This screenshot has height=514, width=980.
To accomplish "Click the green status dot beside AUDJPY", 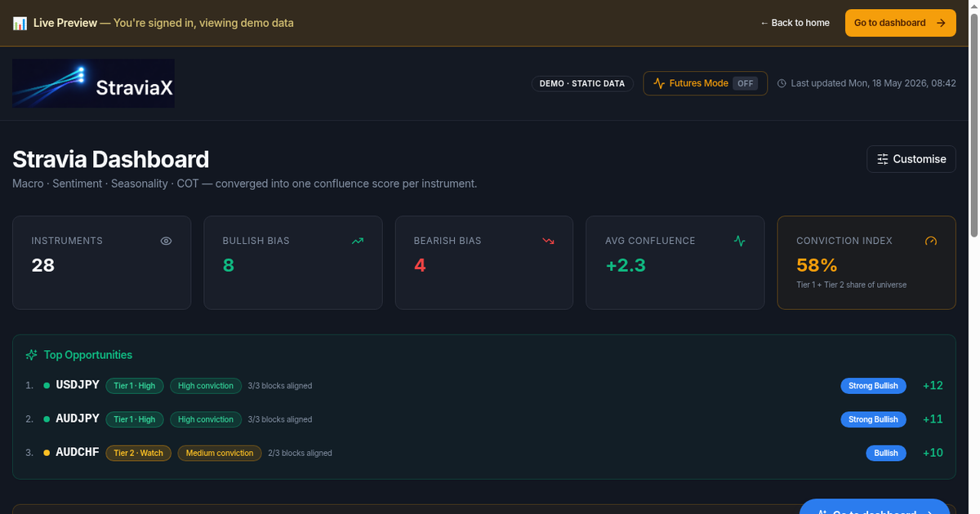I will (x=47, y=419).
